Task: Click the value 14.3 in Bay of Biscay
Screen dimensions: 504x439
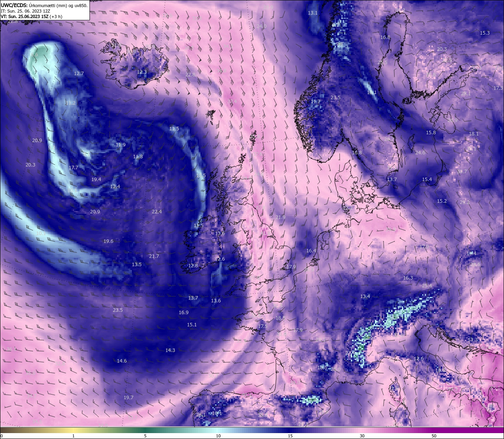Action: click(x=170, y=350)
